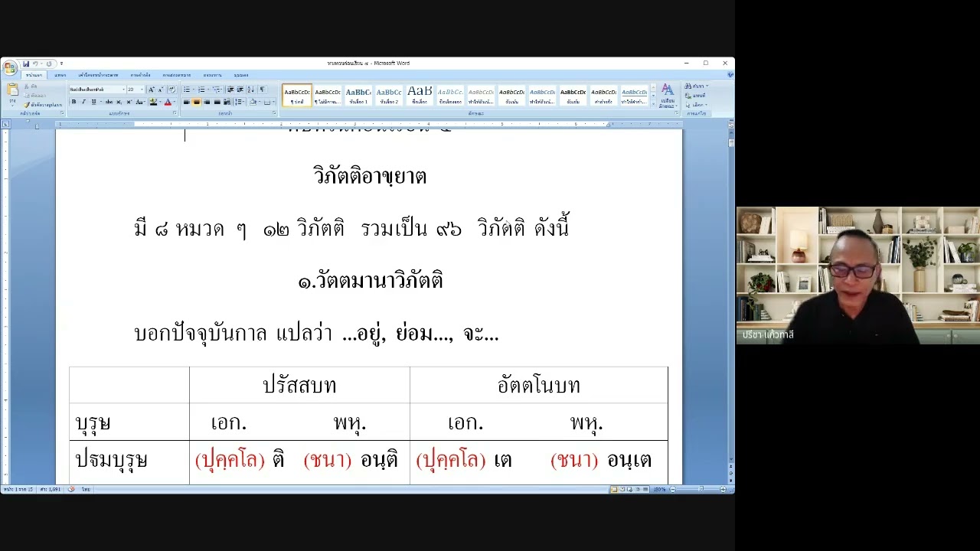Open Replace dialog
This screenshot has height=551, width=980.
(696, 96)
